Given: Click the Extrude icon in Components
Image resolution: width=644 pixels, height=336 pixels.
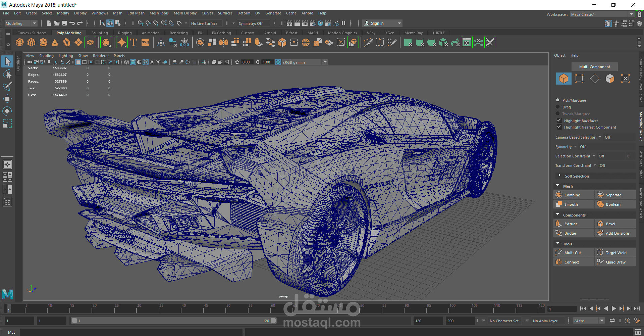Looking at the screenshot, I should 559,224.
